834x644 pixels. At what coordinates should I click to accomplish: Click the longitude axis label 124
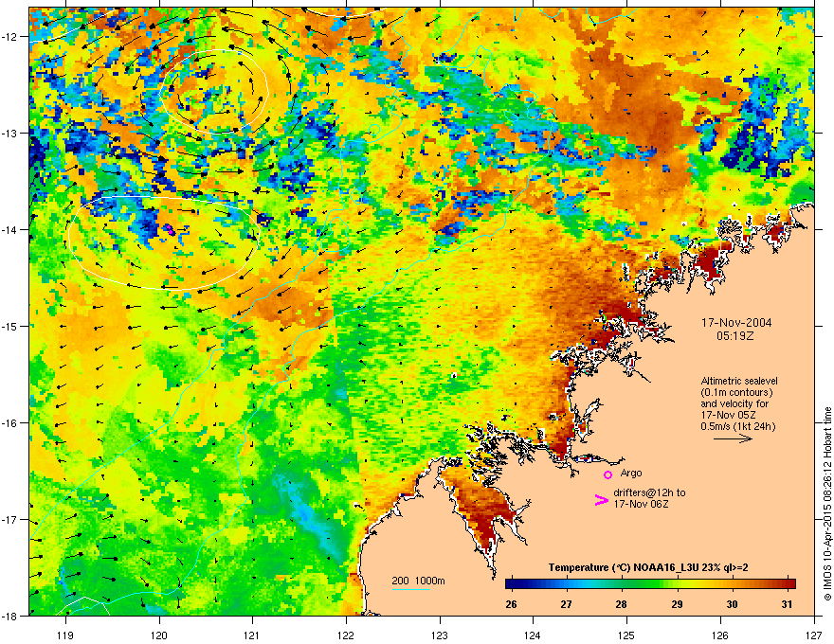point(533,635)
